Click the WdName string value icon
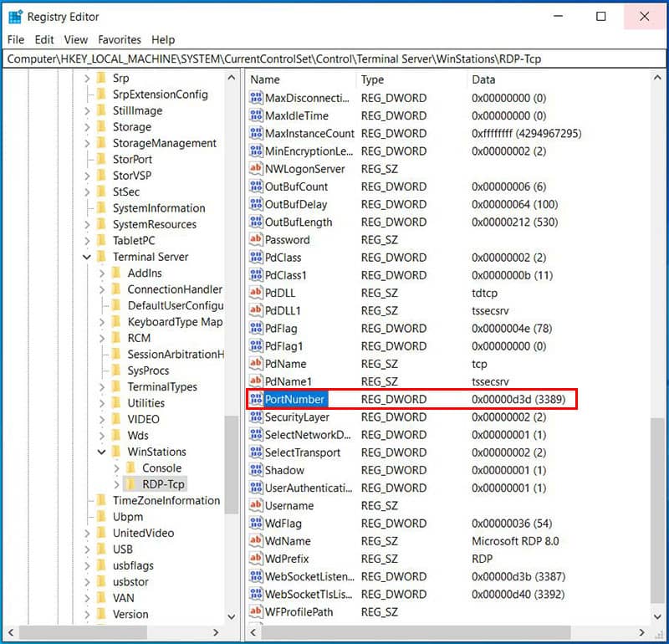669x644 pixels. point(256,541)
